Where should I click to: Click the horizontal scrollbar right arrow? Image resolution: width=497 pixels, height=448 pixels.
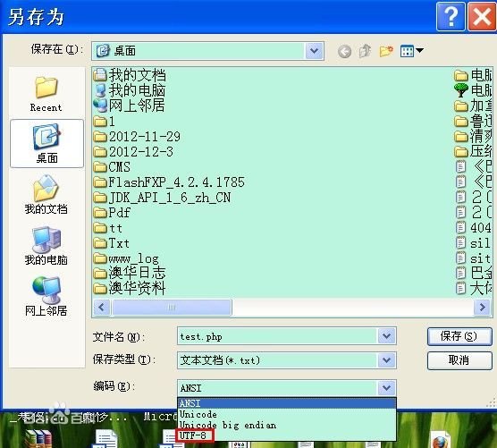[483, 307]
